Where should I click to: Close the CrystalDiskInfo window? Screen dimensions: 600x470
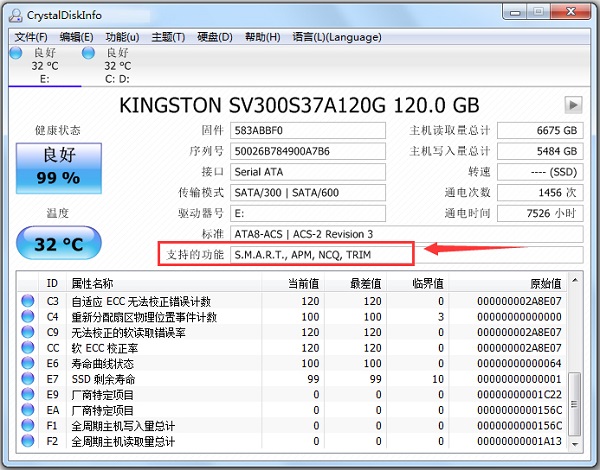pos(571,12)
